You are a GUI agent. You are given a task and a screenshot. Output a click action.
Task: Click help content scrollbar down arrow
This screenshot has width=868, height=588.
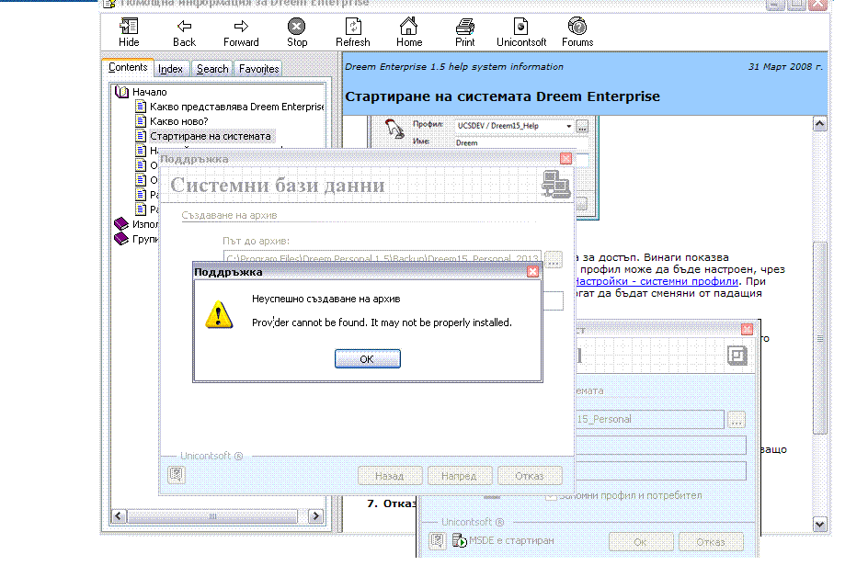tap(820, 524)
